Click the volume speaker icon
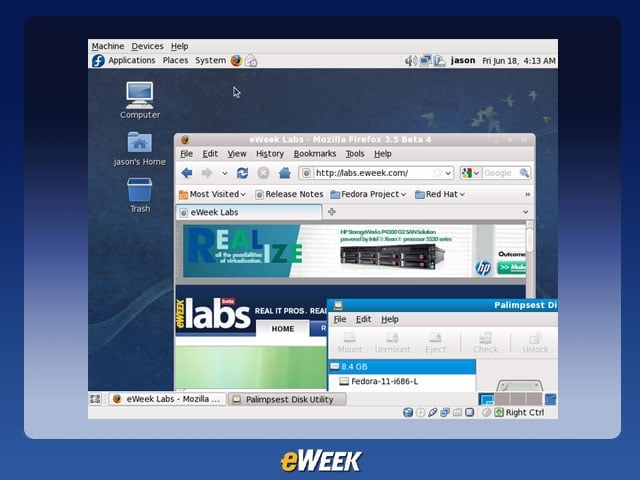This screenshot has height=480, width=640. point(411,61)
